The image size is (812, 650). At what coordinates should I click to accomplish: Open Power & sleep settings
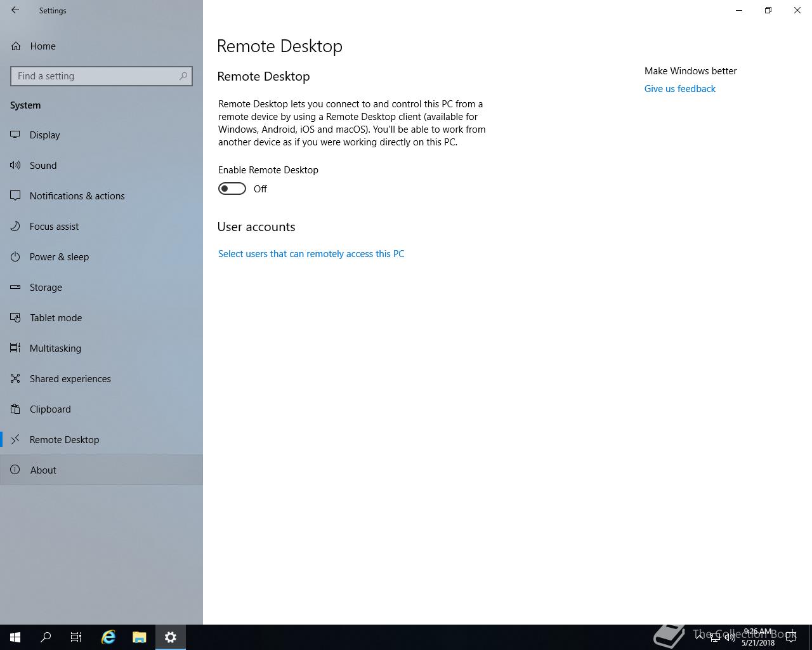(x=101, y=256)
